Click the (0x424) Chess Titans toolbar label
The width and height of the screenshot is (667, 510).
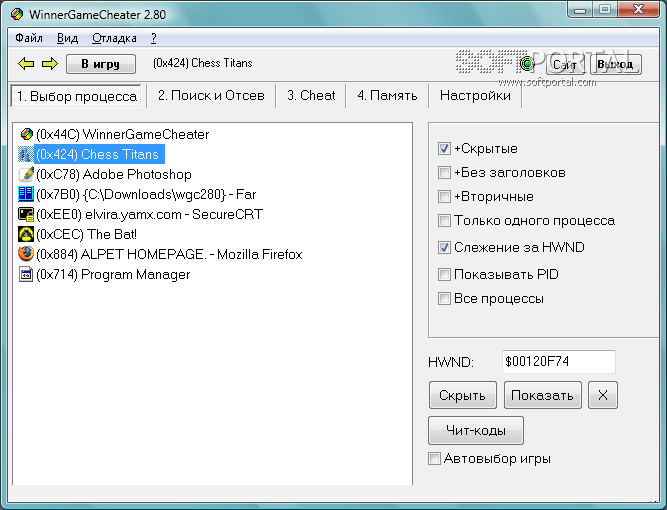tap(202, 63)
